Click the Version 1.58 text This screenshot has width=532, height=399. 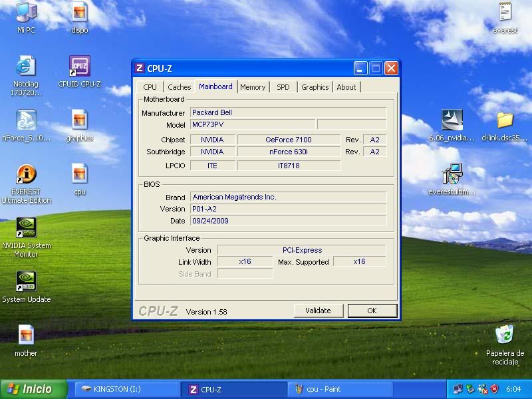(x=207, y=312)
